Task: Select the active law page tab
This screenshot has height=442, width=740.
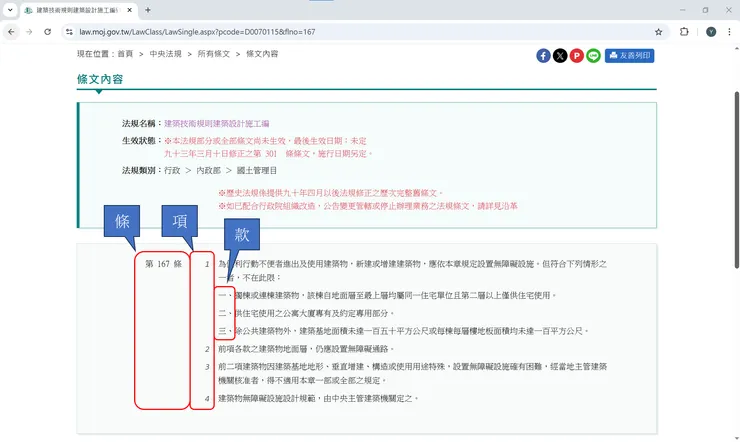Action: tap(79, 10)
